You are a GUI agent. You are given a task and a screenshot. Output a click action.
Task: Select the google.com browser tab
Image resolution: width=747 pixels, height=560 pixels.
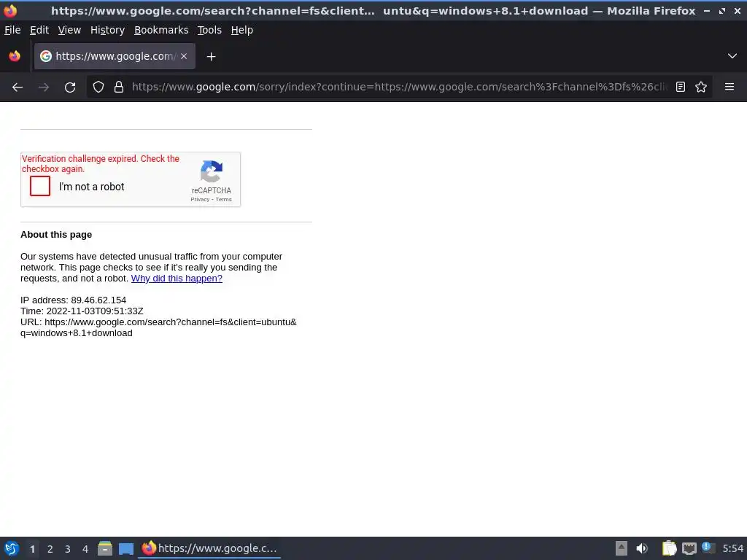click(115, 56)
